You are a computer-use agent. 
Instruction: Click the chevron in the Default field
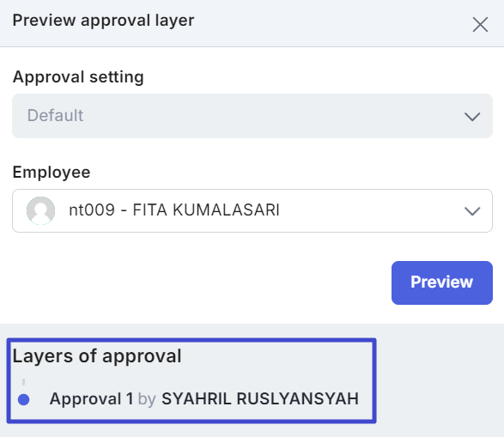(472, 116)
